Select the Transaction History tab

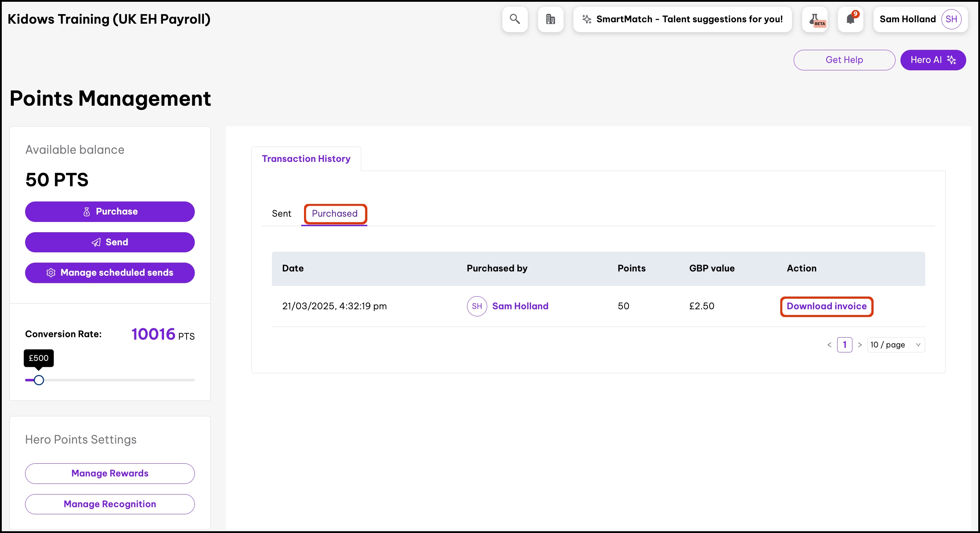coord(306,159)
